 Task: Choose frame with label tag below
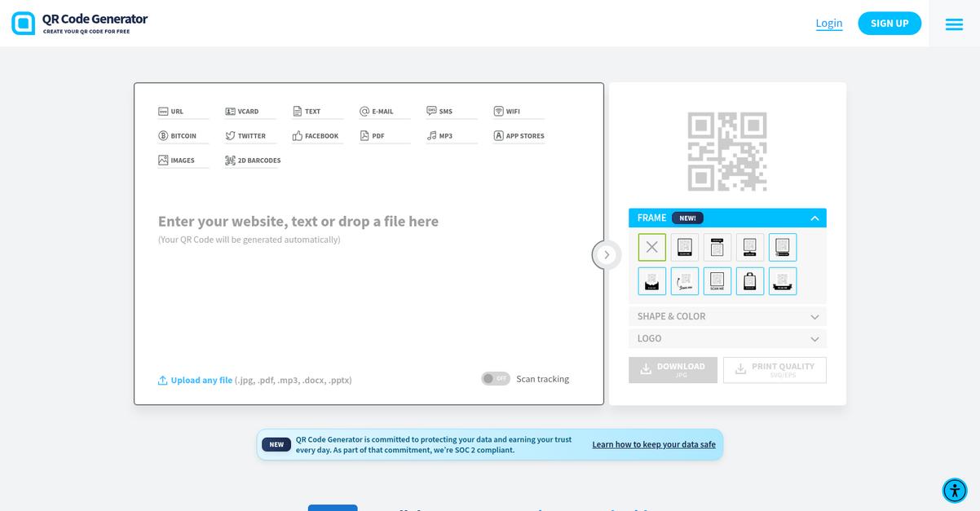[x=750, y=247]
